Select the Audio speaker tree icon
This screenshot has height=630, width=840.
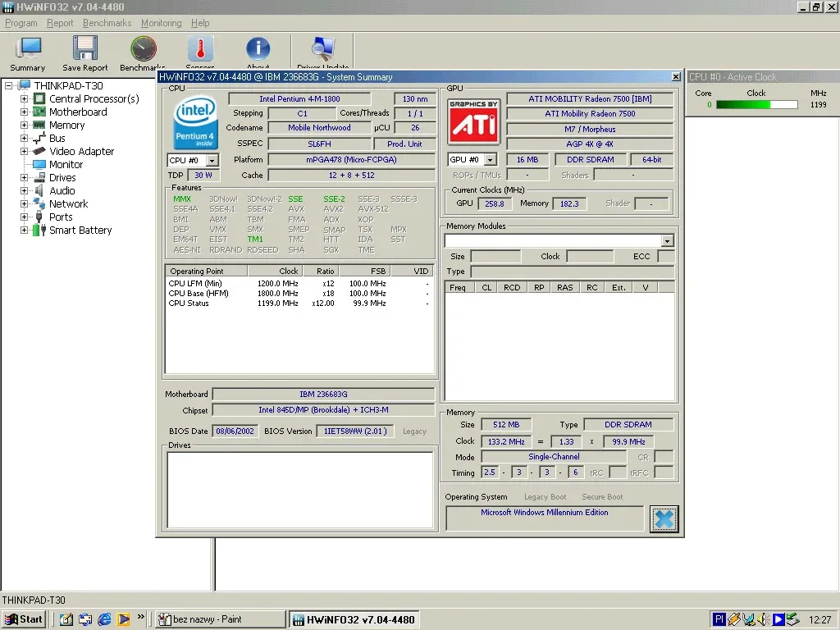pos(39,190)
